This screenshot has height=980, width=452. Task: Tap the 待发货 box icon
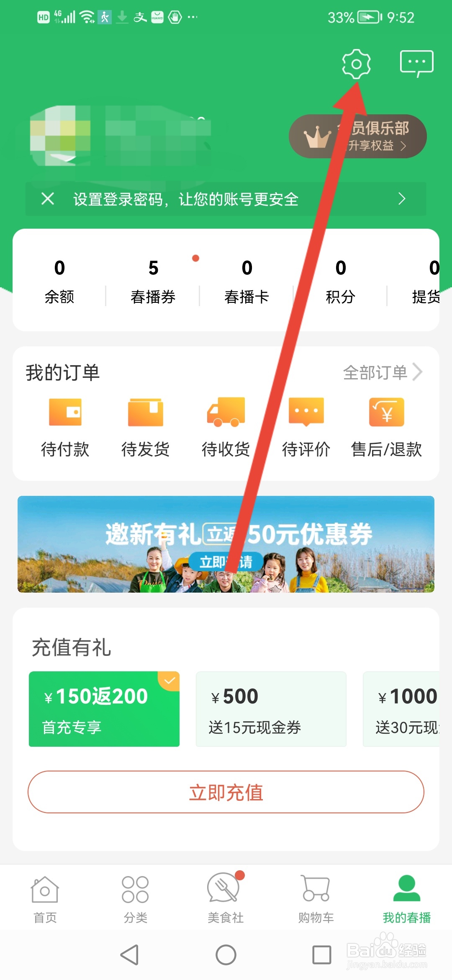[x=146, y=412]
